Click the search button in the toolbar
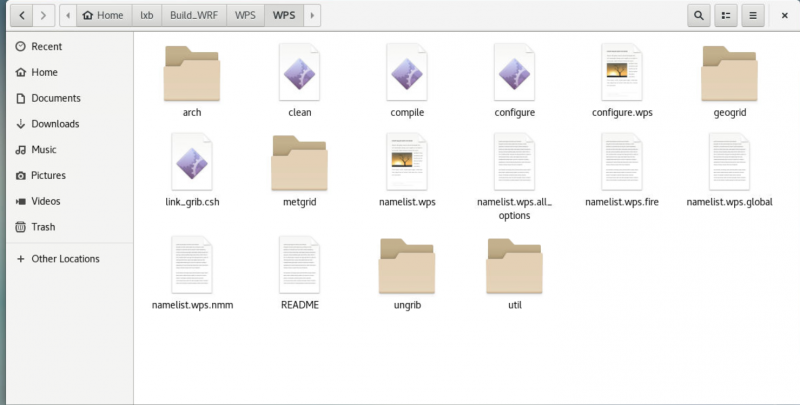The width and height of the screenshot is (800, 405). click(x=698, y=15)
